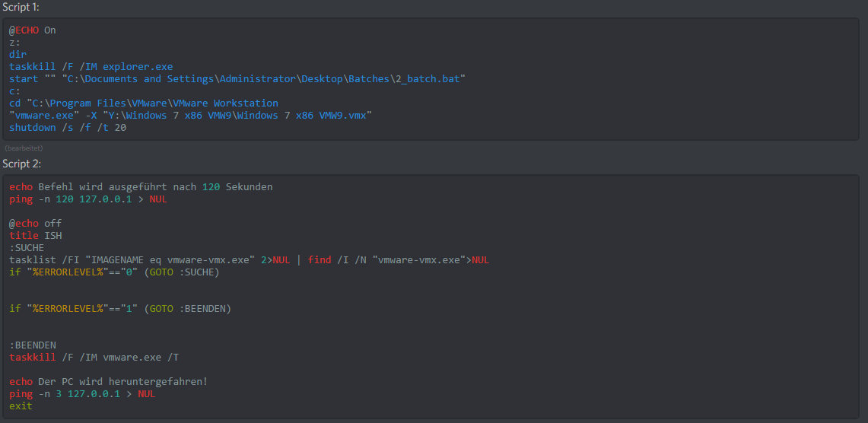Click the start 2_batch.bat command line
The image size is (868, 423).
click(237, 78)
